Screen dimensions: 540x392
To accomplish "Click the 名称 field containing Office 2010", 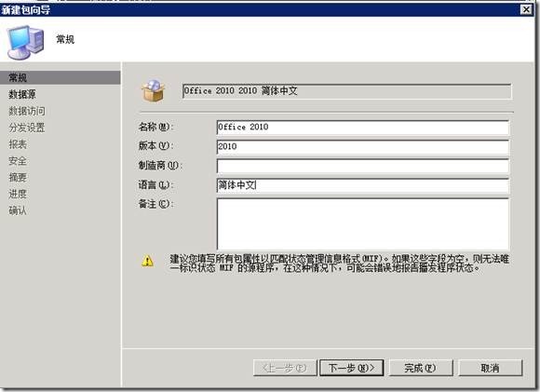I will click(x=363, y=128).
